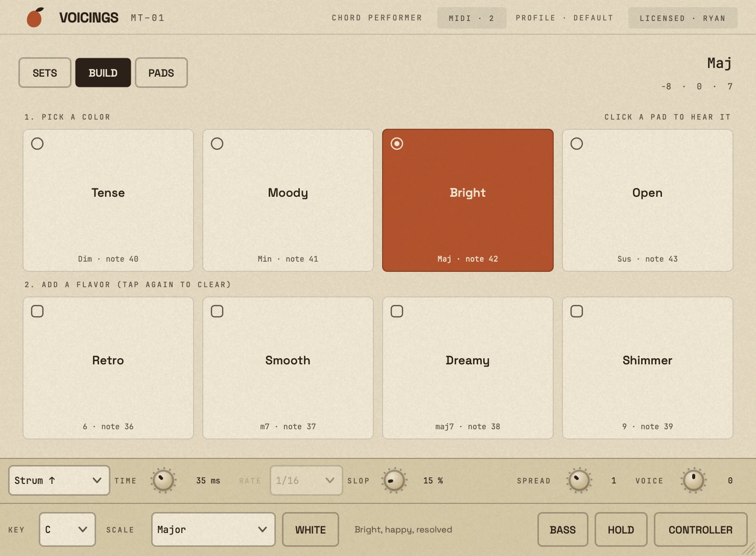Click the orange fruit logo icon
This screenshot has height=556, width=756.
[x=35, y=17]
